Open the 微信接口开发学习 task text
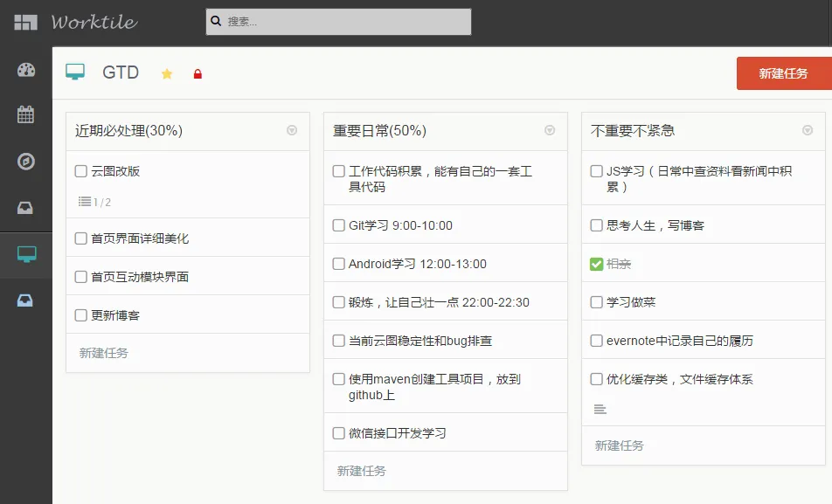This screenshot has width=832, height=504. pyautogui.click(x=398, y=433)
